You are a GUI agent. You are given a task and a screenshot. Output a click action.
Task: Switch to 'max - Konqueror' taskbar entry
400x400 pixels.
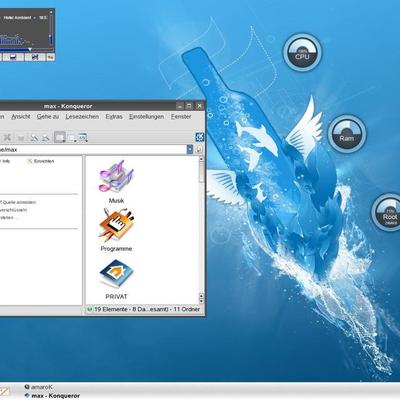pos(52,396)
